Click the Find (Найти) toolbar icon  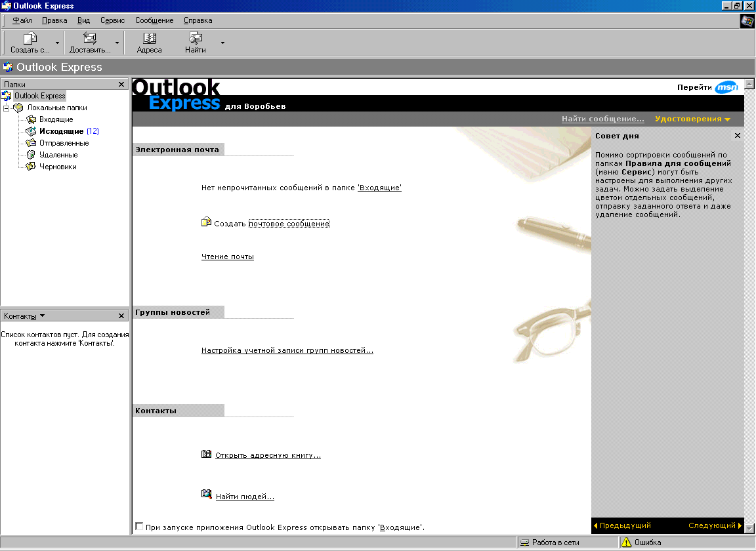(196, 39)
